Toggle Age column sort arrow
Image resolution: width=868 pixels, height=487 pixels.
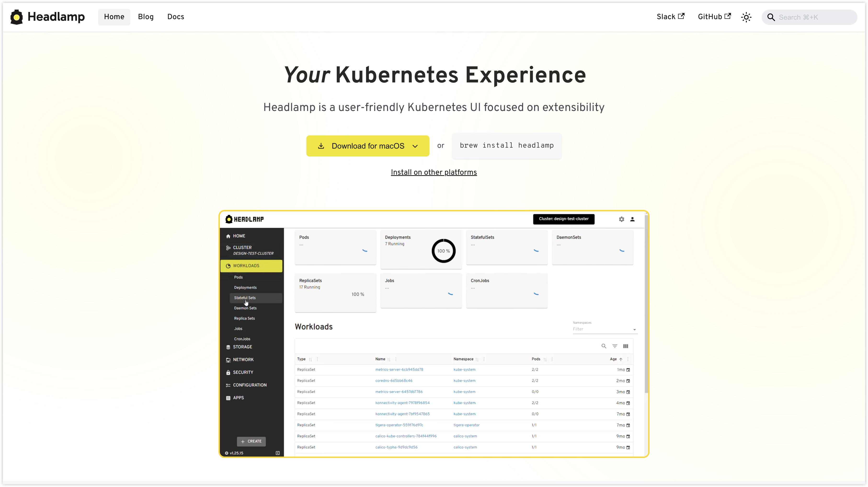click(621, 359)
